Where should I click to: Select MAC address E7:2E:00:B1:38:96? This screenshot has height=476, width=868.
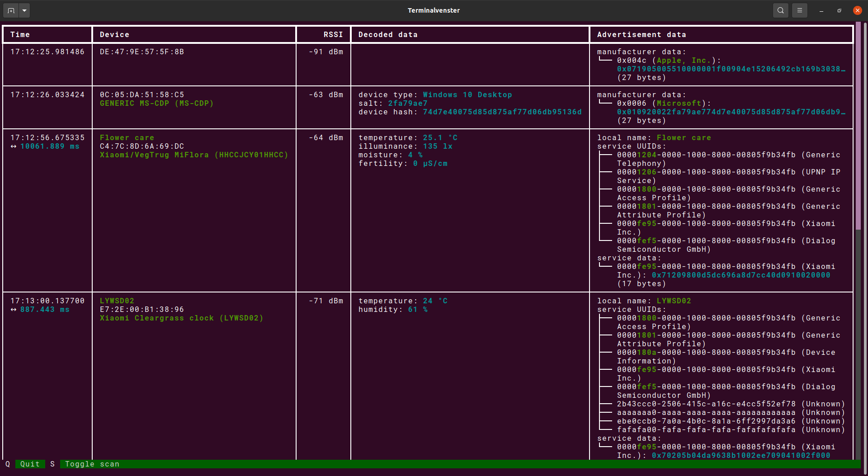click(x=142, y=310)
